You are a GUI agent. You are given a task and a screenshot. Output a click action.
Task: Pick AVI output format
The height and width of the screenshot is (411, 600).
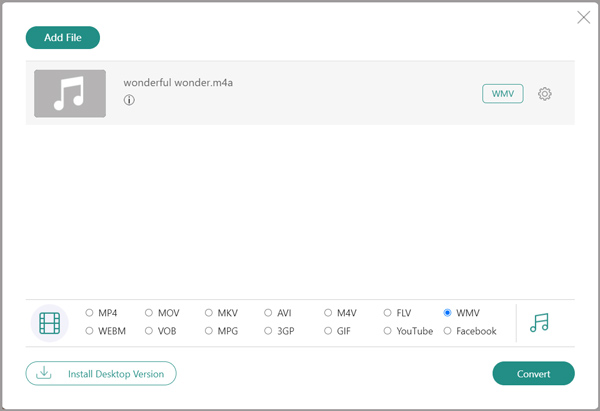[x=268, y=313]
